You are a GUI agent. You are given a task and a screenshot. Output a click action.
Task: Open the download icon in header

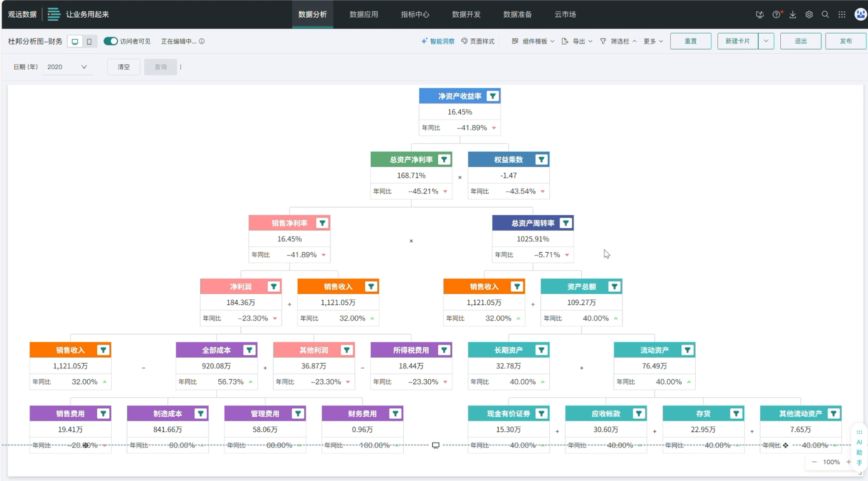click(793, 14)
